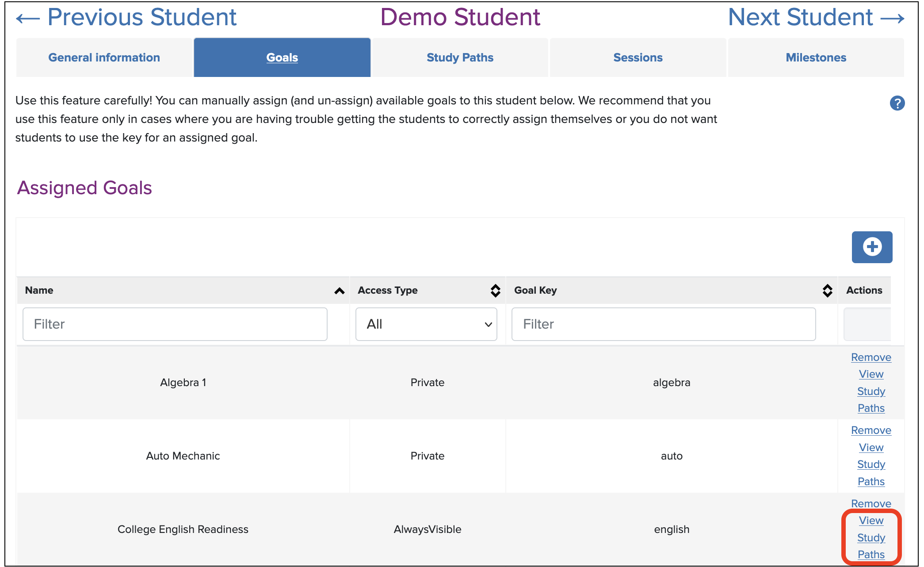924x567 pixels.
Task: Sort by Access Type column arrows
Action: (495, 291)
